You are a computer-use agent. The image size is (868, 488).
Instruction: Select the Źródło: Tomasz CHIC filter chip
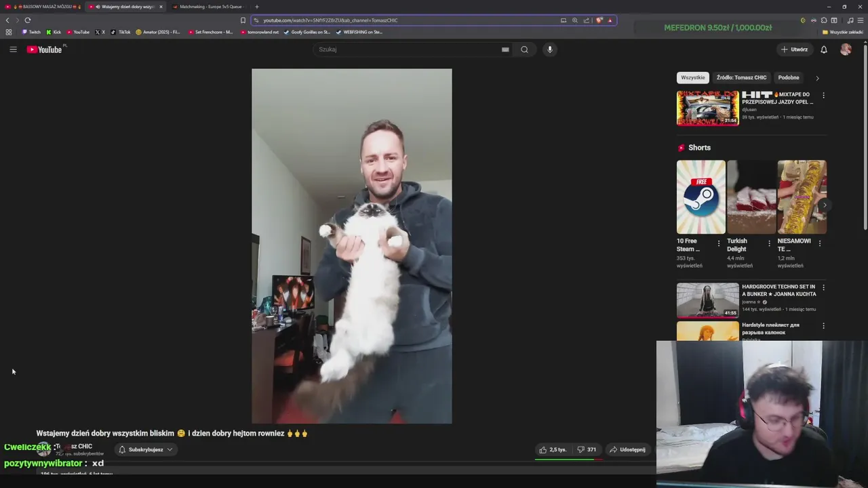(741, 77)
